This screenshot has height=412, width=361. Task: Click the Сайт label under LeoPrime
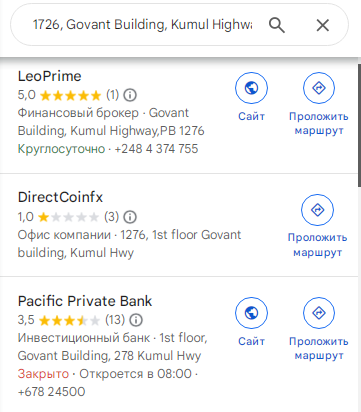click(x=251, y=116)
